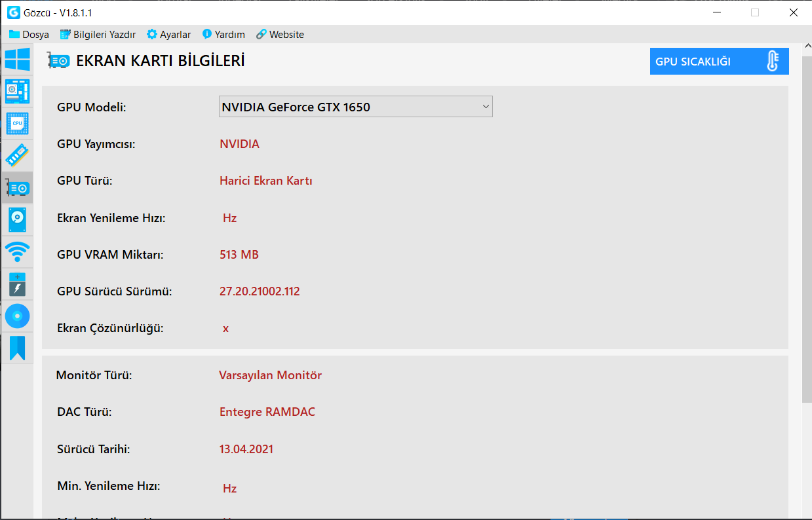Click the GPU SICAKLIĞI button
Screen dimensions: 812x520
pyautogui.click(x=719, y=62)
